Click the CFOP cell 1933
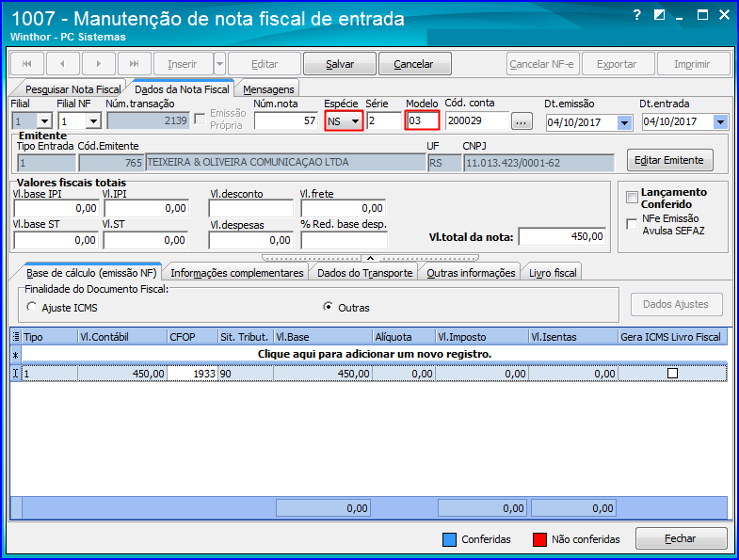This screenshot has width=739, height=560. coord(192,374)
